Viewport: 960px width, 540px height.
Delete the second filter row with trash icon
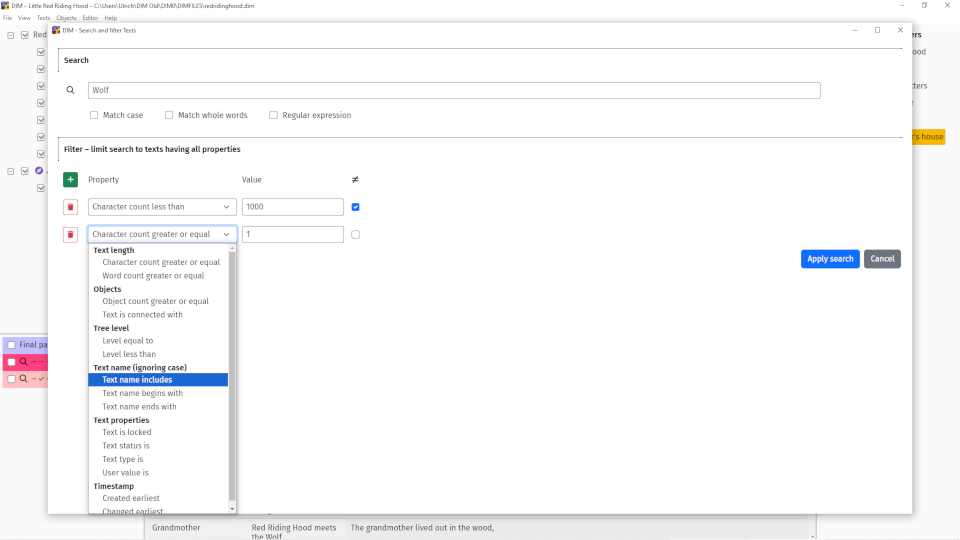[x=70, y=235]
